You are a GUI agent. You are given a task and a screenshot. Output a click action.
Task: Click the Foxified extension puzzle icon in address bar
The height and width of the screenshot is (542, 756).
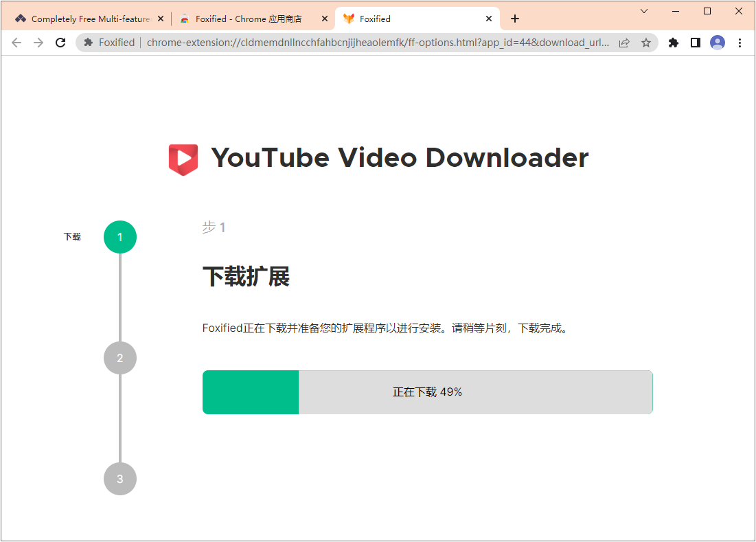88,43
